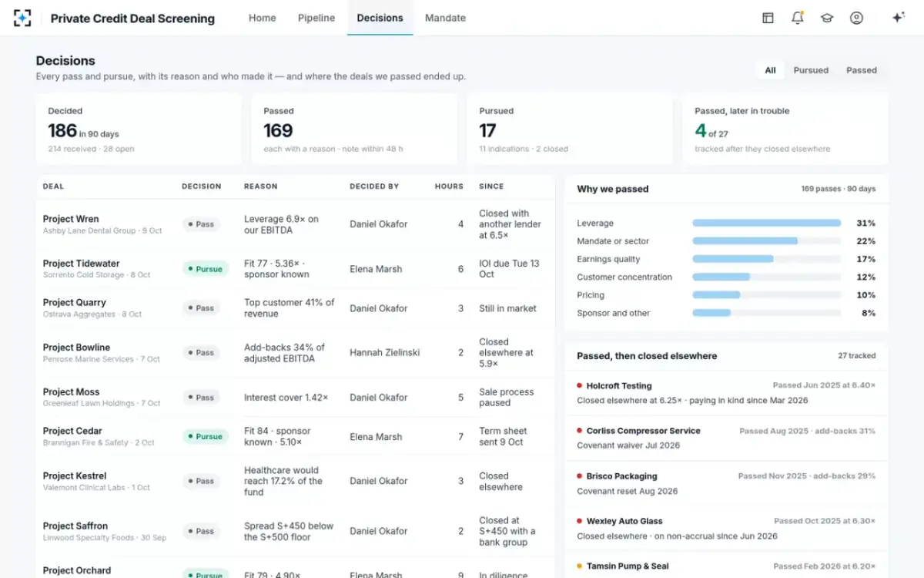The width and height of the screenshot is (924, 578).
Task: Open the Passed 169 stat card
Action: click(x=354, y=129)
